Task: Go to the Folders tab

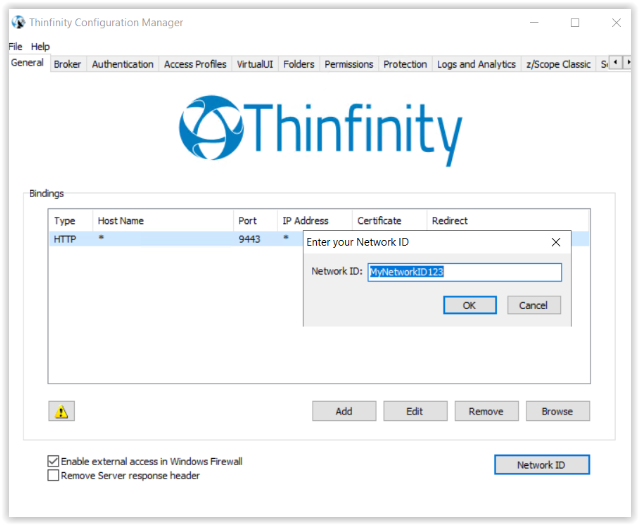Action: tap(299, 64)
